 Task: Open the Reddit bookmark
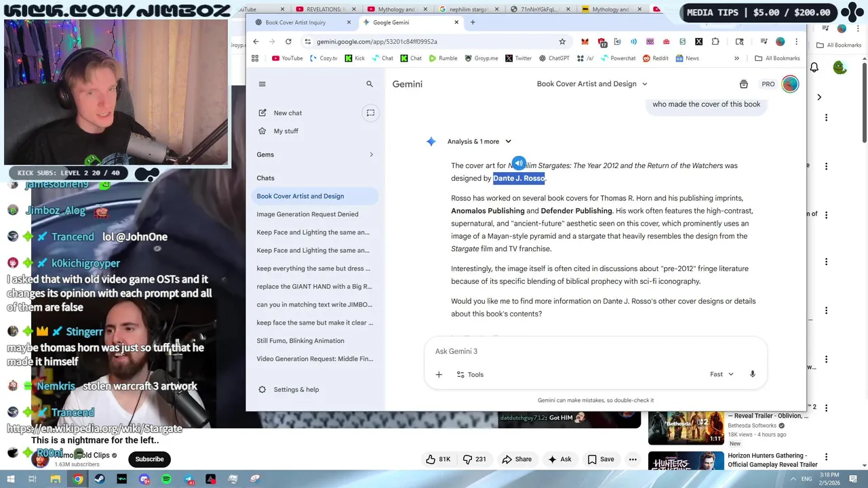coord(655,58)
